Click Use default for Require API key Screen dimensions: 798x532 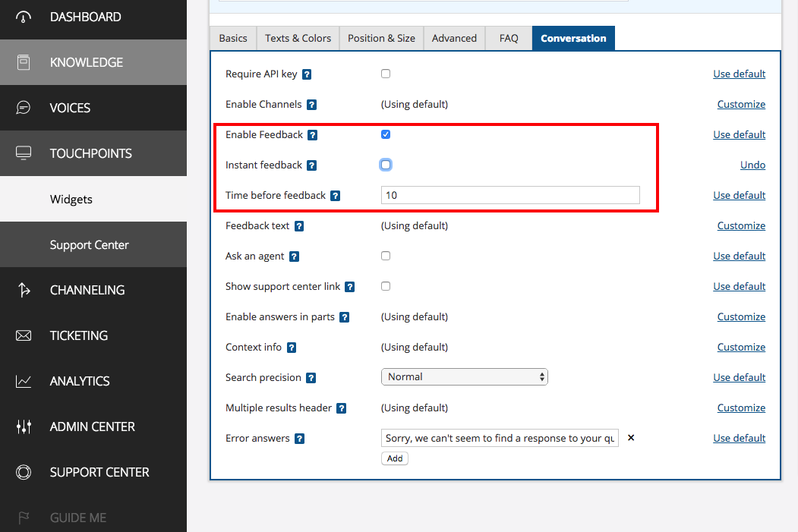click(x=739, y=74)
